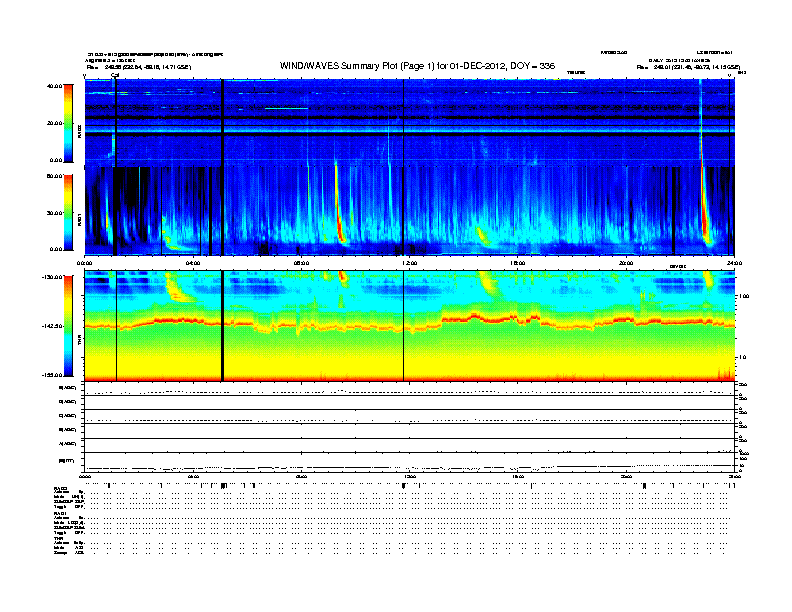Click the Cal marker above RAD2 panel
This screenshot has width=792, height=612.
click(115, 75)
